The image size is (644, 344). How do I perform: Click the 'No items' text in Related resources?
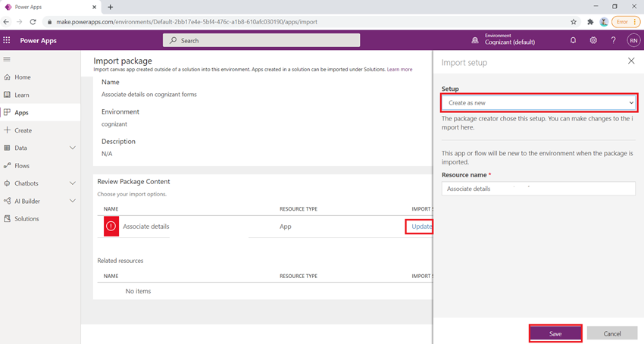pos(138,291)
